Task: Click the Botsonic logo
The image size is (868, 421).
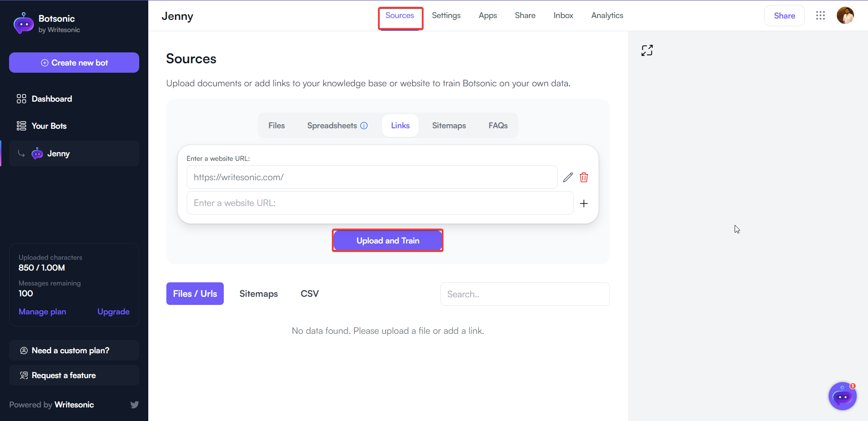Action: [x=24, y=23]
